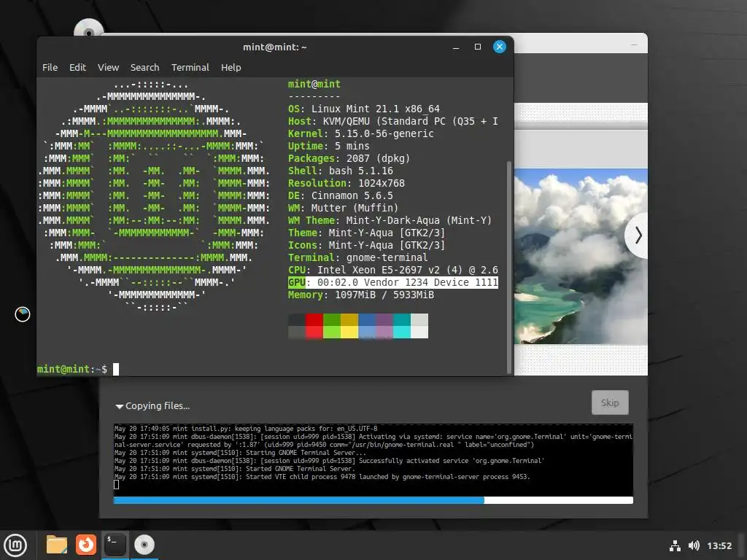747x560 pixels.
Task: Click the 'WM Theme: Mint-Y-Dark-Aqua' line
Action: 390,220
